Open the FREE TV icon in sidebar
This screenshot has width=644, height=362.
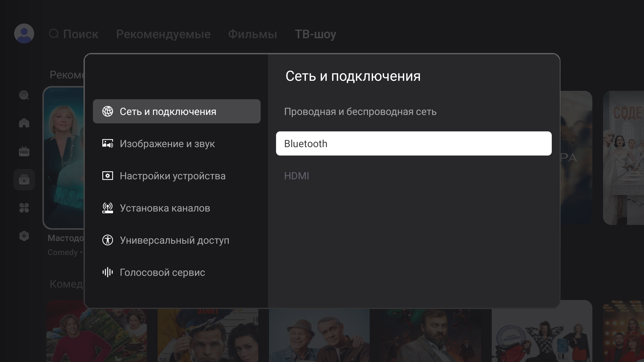tap(24, 151)
